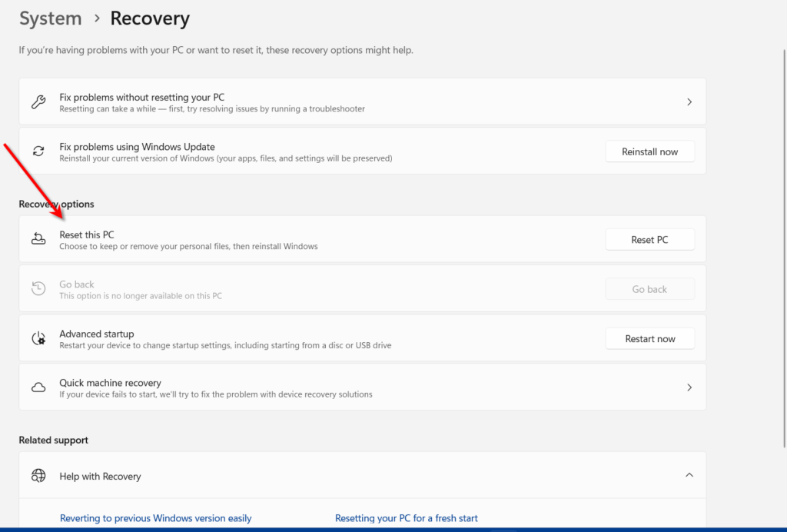Open Fix problems without resetting chevron arrow
The width and height of the screenshot is (787, 532).
coord(689,102)
